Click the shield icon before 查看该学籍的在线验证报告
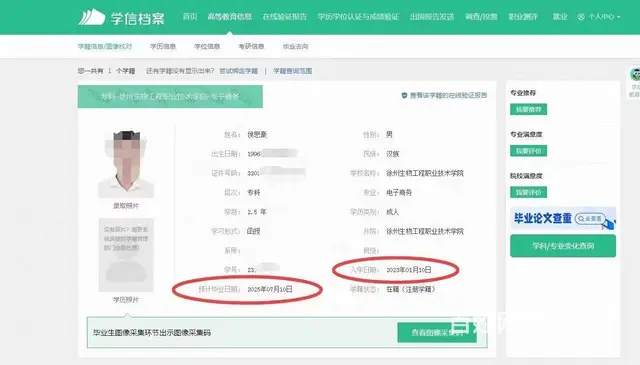 (404, 95)
